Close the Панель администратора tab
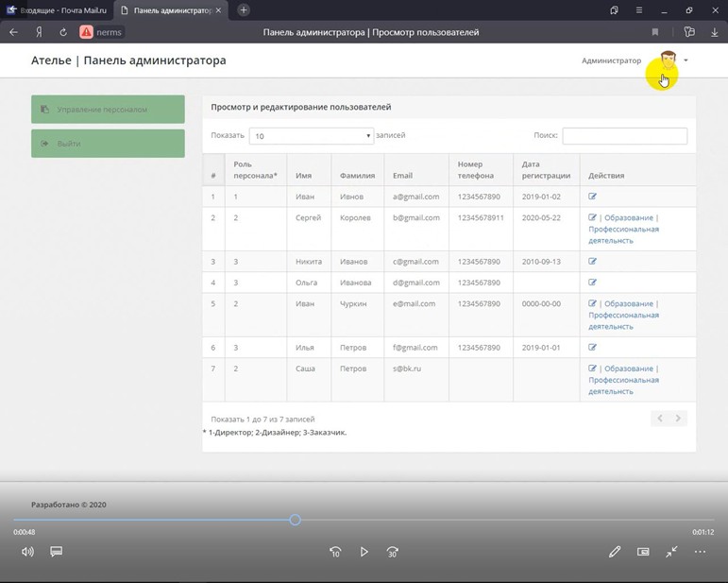 (218, 9)
